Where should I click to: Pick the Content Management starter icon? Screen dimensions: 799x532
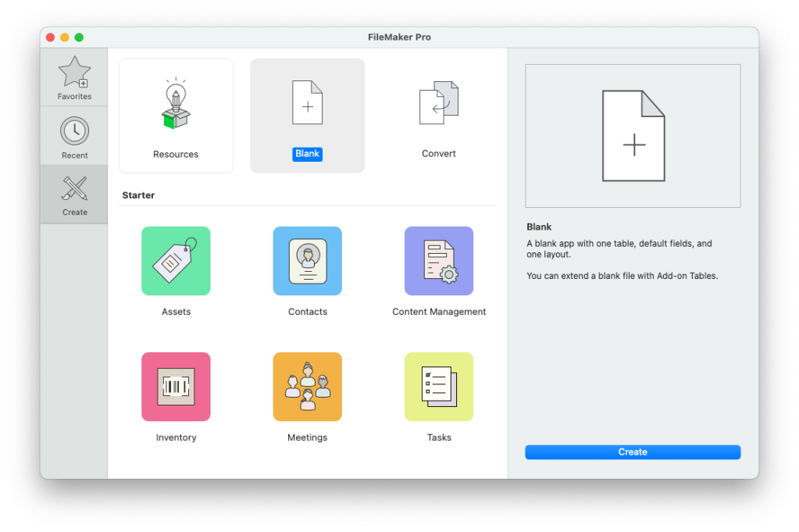pyautogui.click(x=438, y=261)
